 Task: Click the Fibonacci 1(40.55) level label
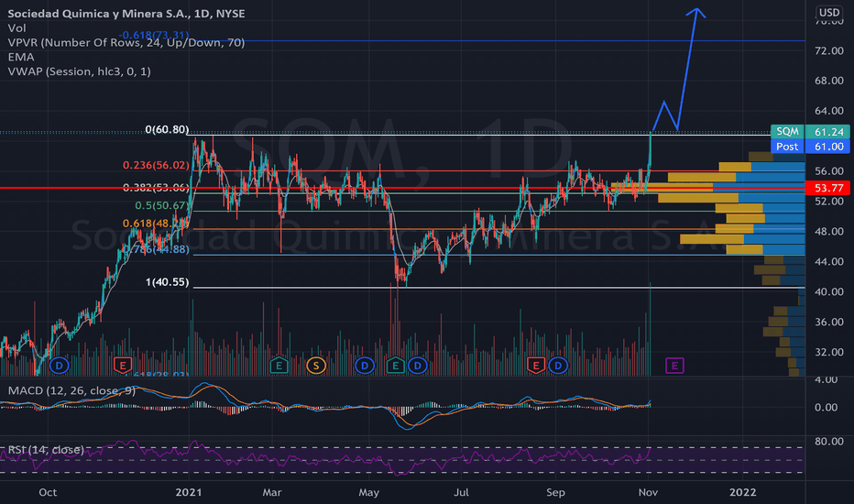coord(167,281)
